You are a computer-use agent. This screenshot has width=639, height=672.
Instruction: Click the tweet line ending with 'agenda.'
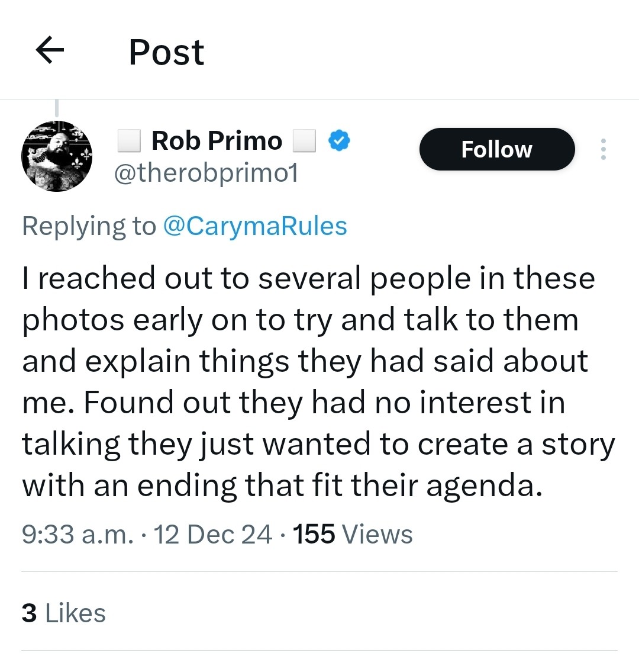click(x=282, y=485)
